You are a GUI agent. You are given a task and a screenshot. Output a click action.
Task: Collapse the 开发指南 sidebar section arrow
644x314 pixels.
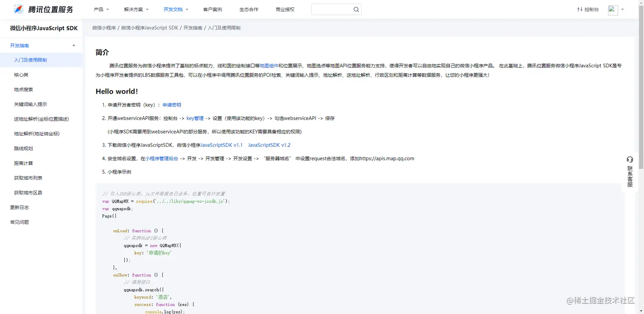point(74,46)
